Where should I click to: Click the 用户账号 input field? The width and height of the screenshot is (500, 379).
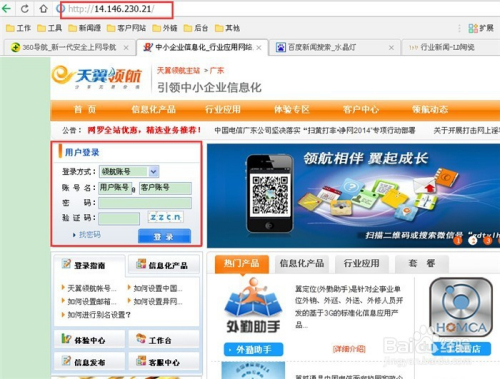[x=115, y=188]
